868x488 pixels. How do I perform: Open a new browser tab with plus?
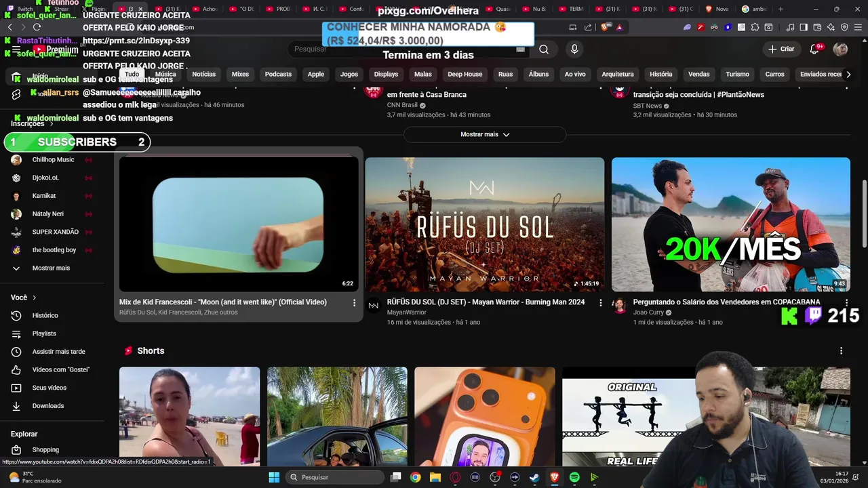[781, 9]
